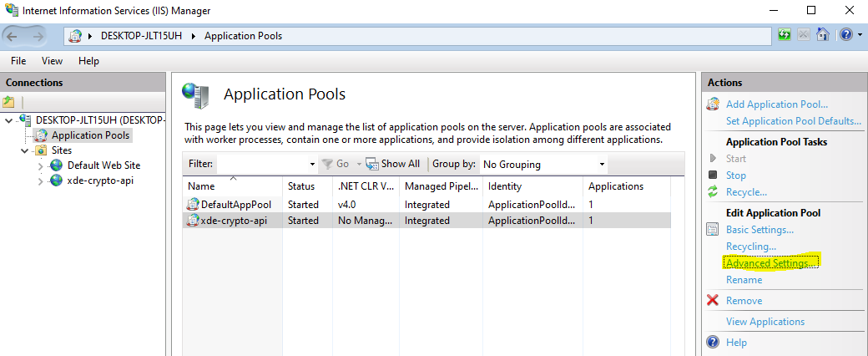Click the Basic Settings page icon
Screen dimensions: 868x356
713,229
